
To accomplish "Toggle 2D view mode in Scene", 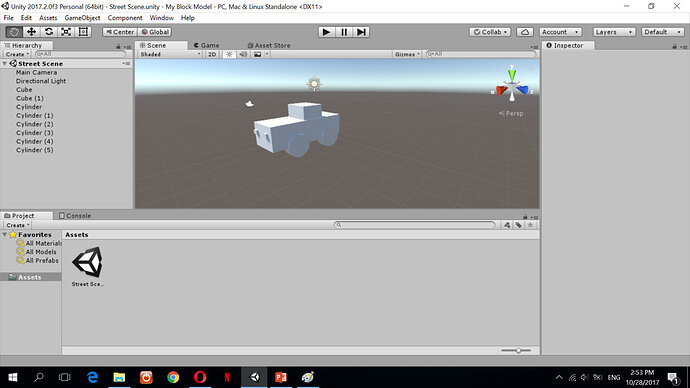I will (212, 54).
